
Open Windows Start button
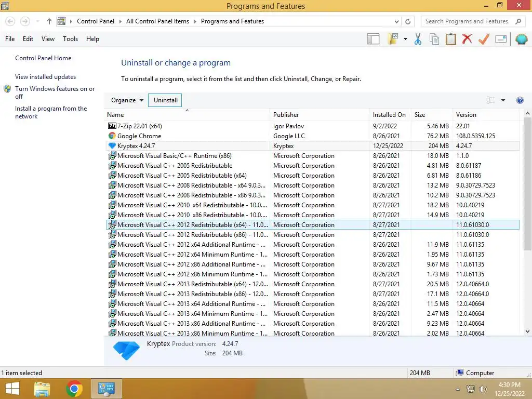coord(12,389)
